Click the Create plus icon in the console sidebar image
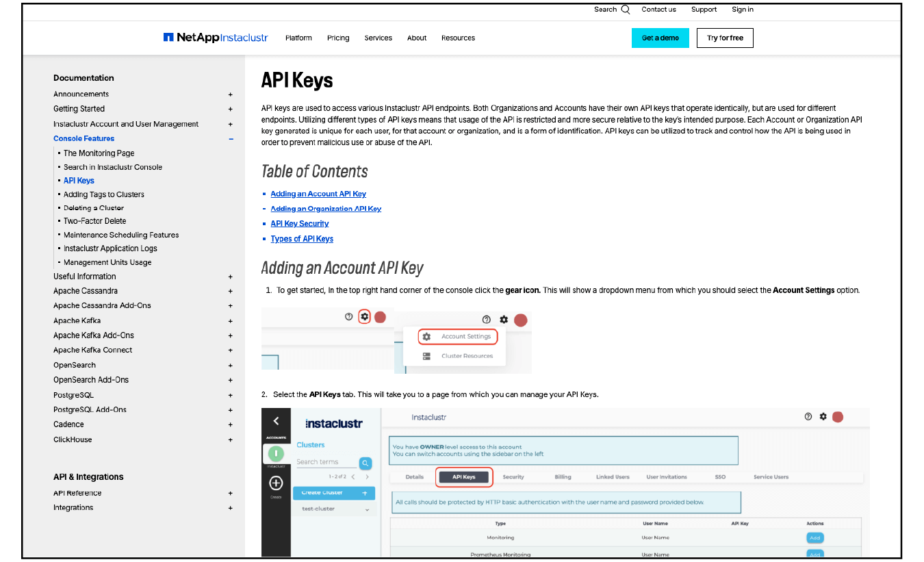This screenshot has width=924, height=562. (276, 484)
